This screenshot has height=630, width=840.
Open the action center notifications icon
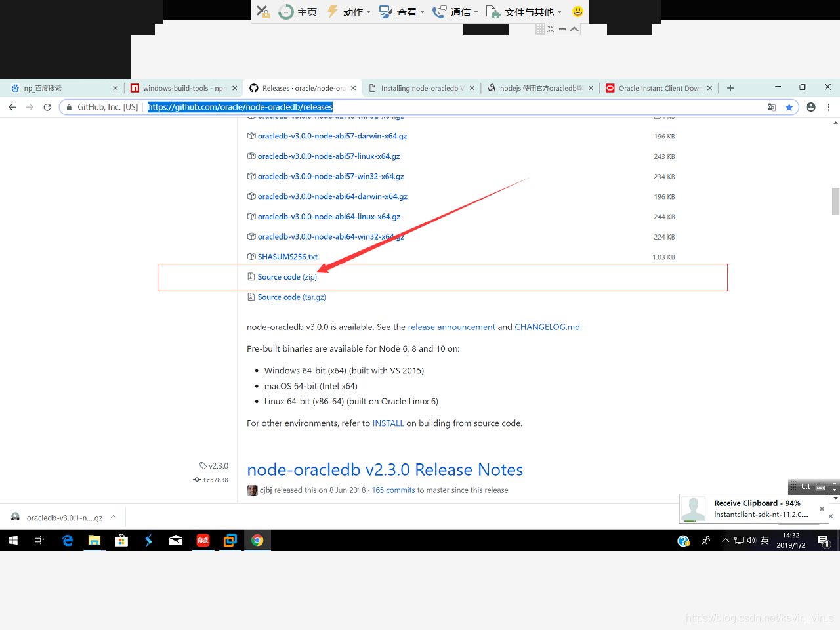point(824,541)
